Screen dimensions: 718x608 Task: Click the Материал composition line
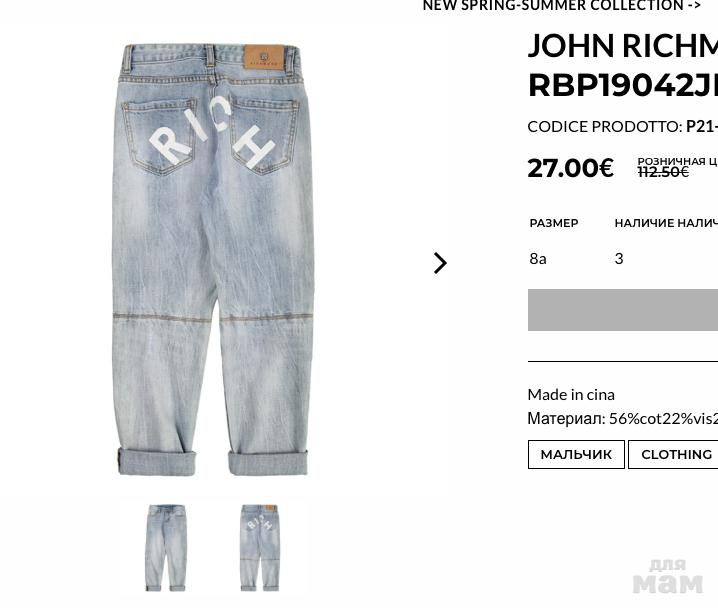click(x=623, y=418)
